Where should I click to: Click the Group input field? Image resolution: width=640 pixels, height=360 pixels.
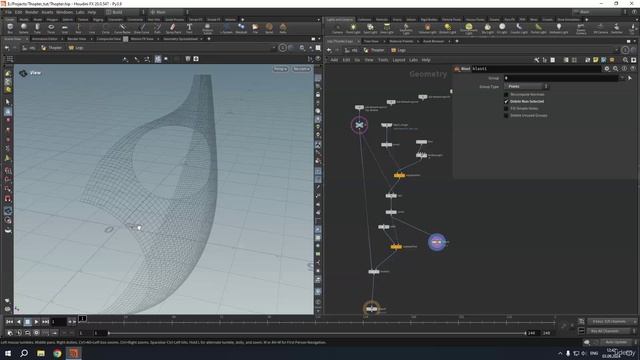point(561,78)
